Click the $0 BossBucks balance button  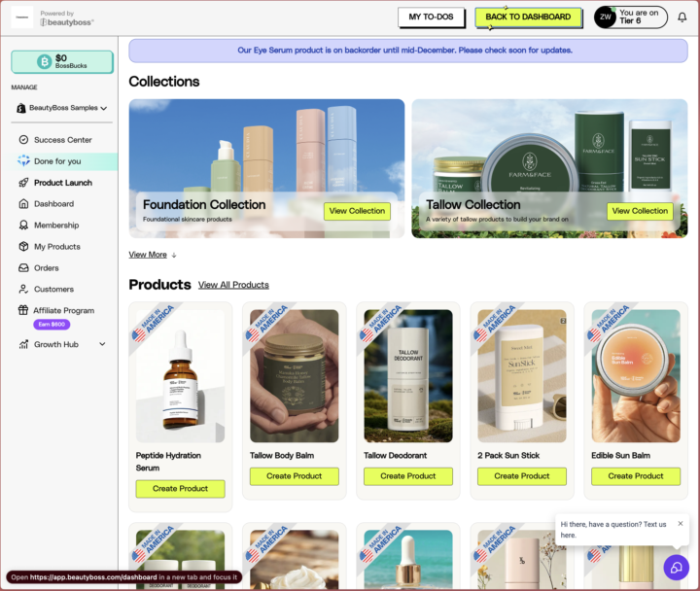click(x=62, y=61)
